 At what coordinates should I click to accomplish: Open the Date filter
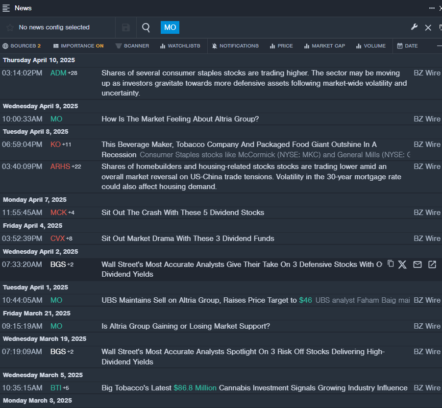pos(407,46)
